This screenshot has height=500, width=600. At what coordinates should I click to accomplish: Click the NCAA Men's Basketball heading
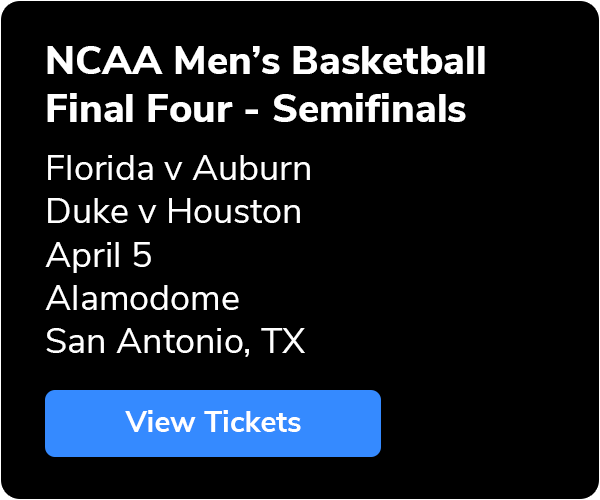[266, 62]
